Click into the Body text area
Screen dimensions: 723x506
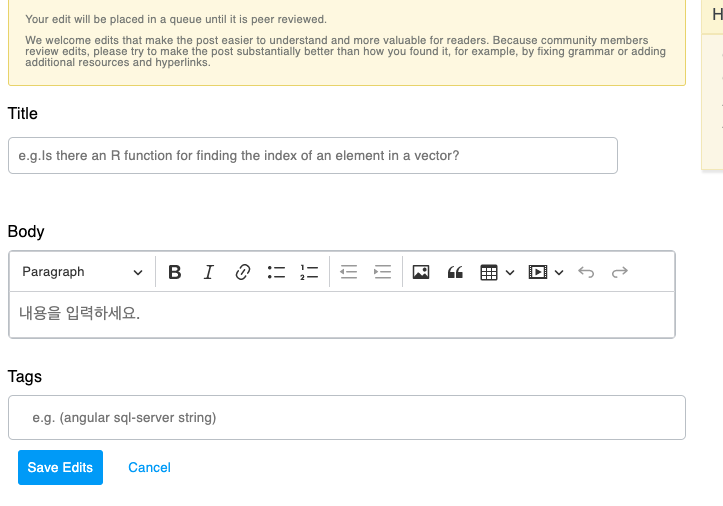[342, 315]
